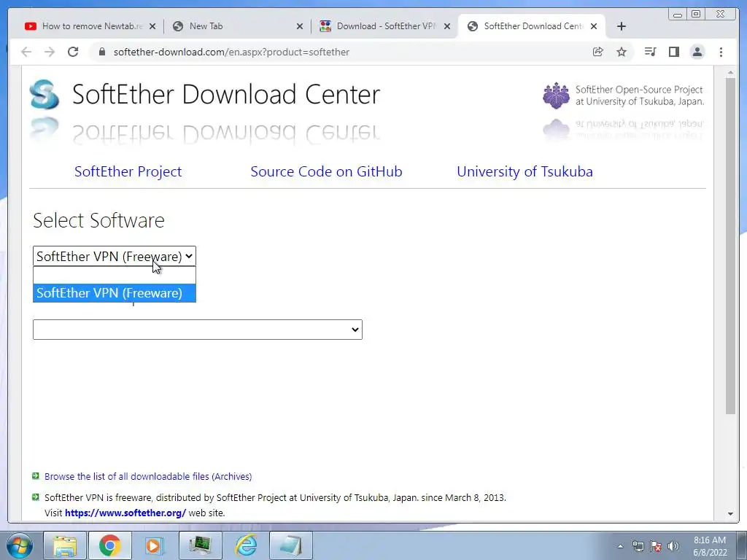Viewport: 747px width, 560px height.
Task: Expand the empty component dropdown
Action: 197,330
